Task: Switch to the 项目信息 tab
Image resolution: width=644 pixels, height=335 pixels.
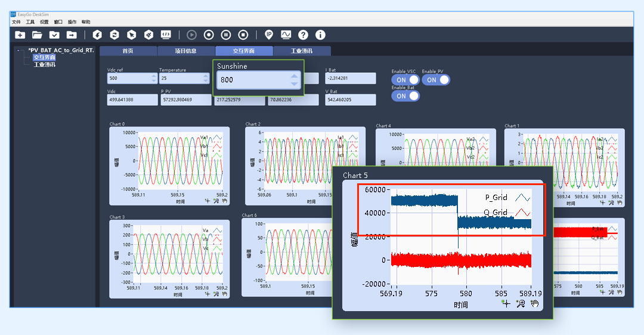Action: click(x=186, y=51)
